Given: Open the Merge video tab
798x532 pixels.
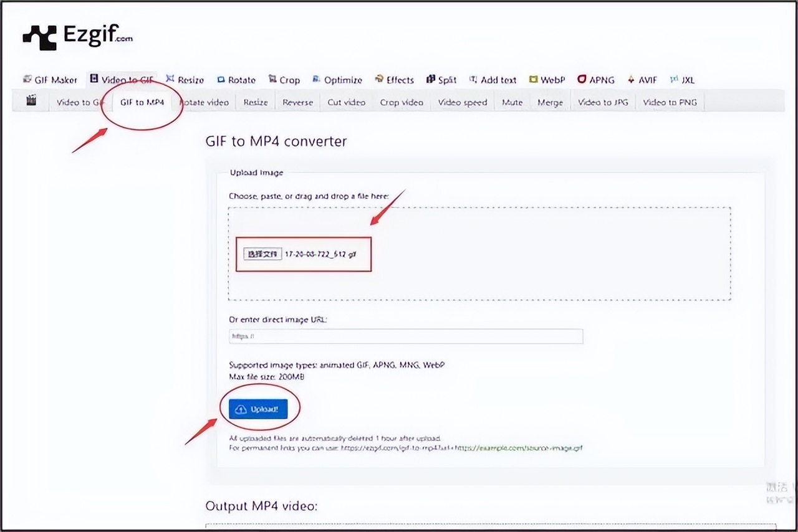Looking at the screenshot, I should (x=550, y=102).
